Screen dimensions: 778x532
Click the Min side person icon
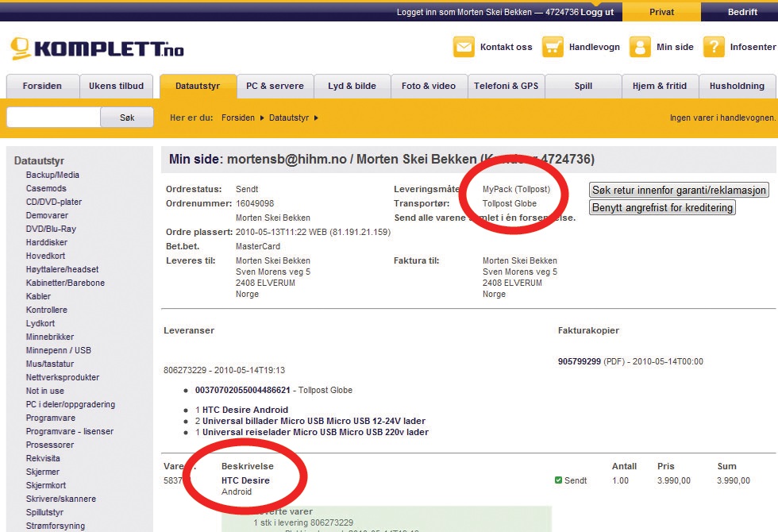click(x=640, y=47)
